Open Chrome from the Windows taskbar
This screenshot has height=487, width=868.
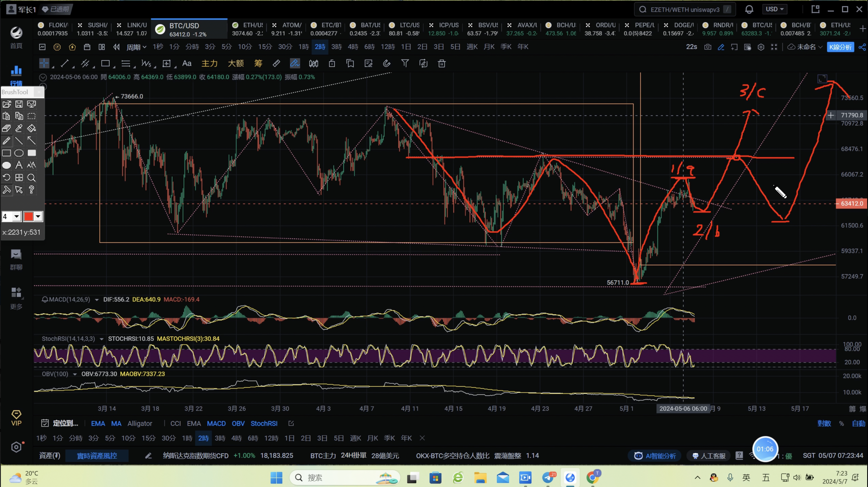click(x=592, y=477)
